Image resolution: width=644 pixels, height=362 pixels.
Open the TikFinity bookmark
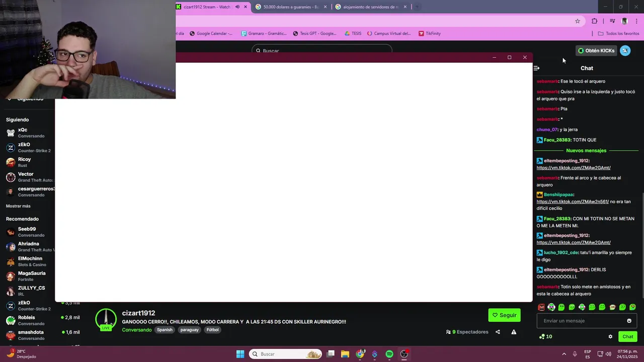click(429, 34)
